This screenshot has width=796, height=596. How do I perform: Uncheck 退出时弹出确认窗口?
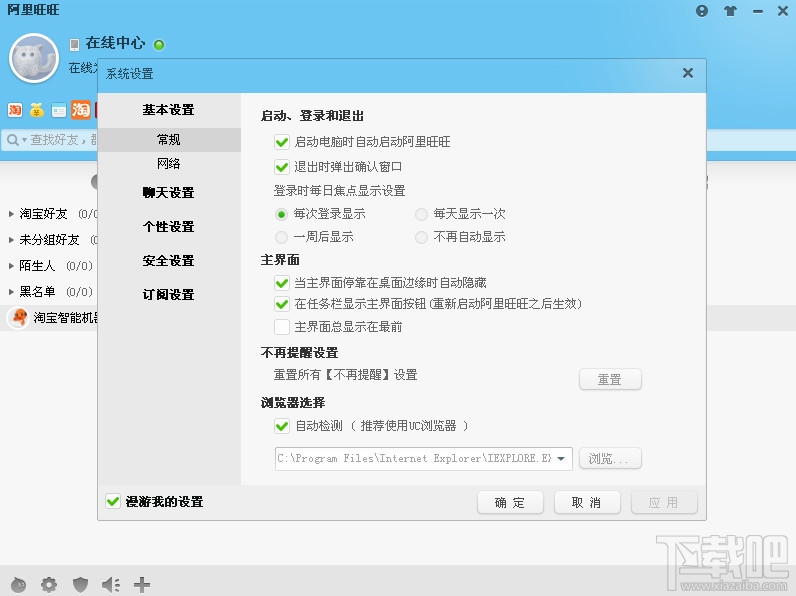tap(282, 167)
